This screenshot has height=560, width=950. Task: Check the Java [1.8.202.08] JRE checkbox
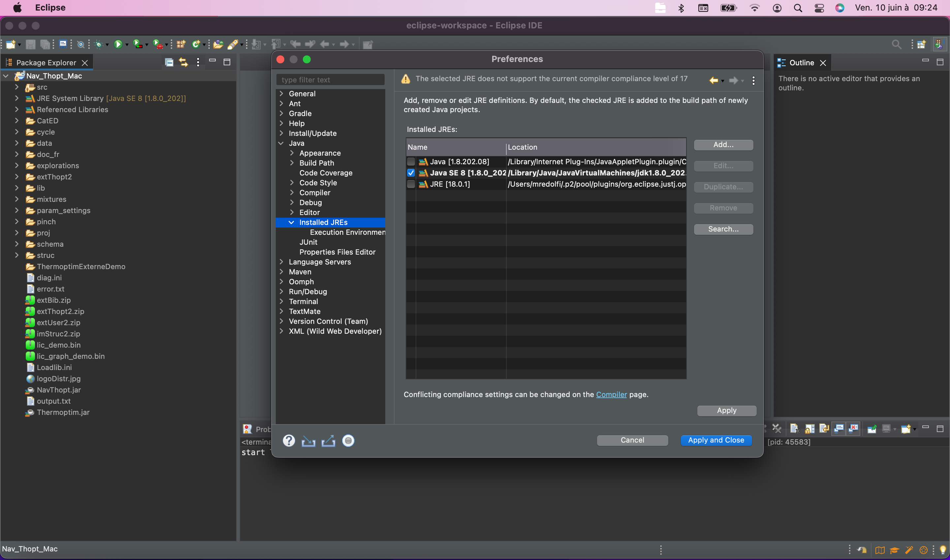411,162
